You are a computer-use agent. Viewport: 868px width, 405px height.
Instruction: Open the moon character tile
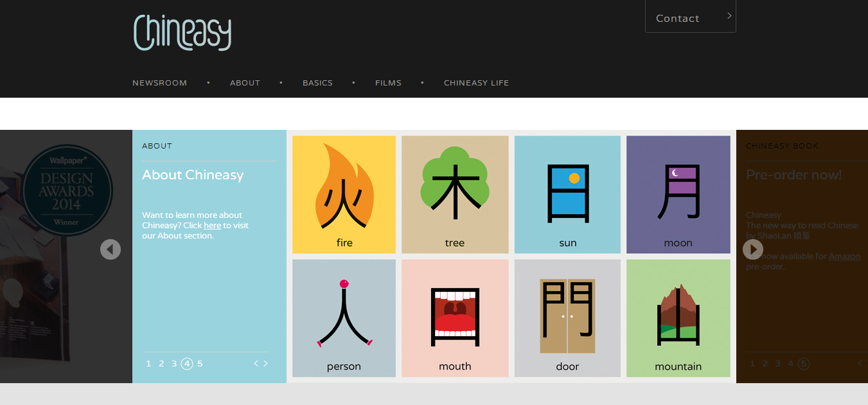pos(678,195)
